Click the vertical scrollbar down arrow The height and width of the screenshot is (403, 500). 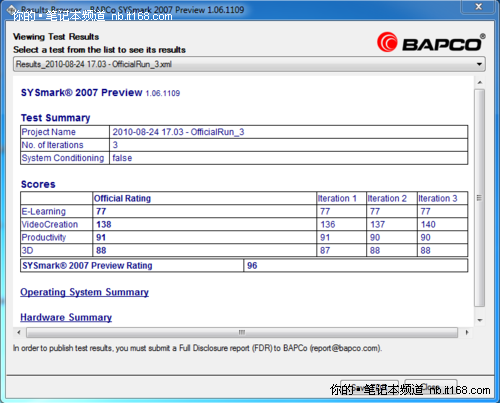coord(480,320)
